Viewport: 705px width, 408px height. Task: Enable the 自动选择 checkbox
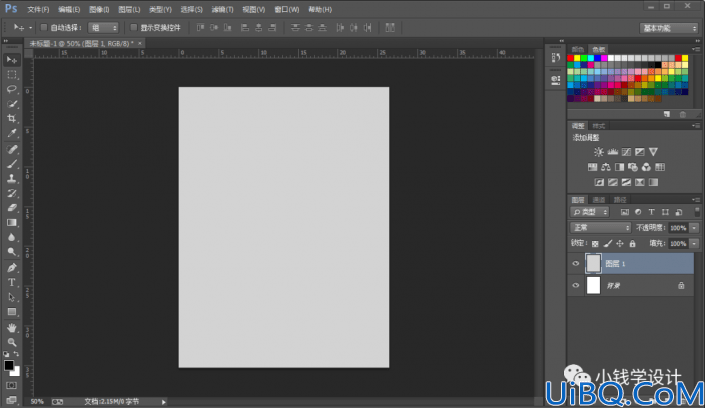click(44, 28)
